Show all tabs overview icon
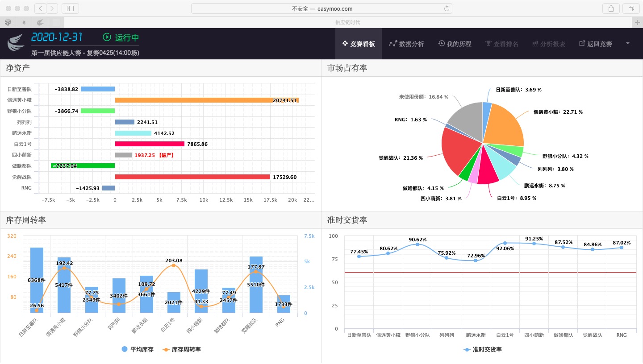643x364 pixels. tap(631, 8)
